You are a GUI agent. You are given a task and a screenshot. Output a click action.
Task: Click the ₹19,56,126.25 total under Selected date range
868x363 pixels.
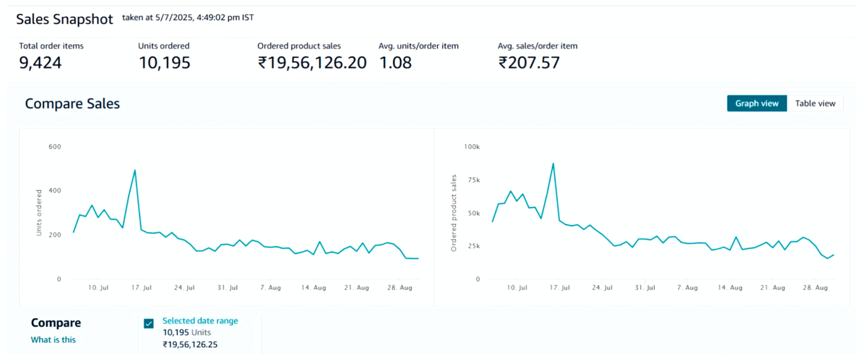(x=190, y=344)
